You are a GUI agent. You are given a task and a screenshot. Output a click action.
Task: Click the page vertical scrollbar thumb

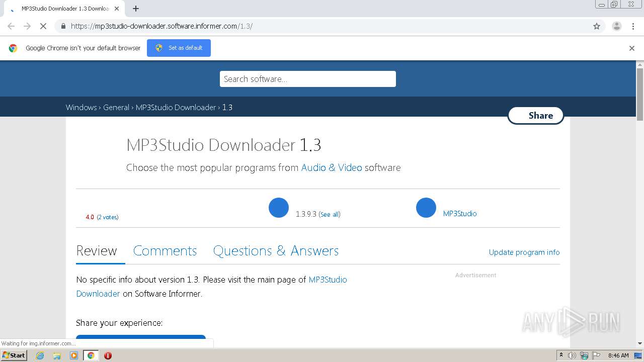click(x=640, y=95)
